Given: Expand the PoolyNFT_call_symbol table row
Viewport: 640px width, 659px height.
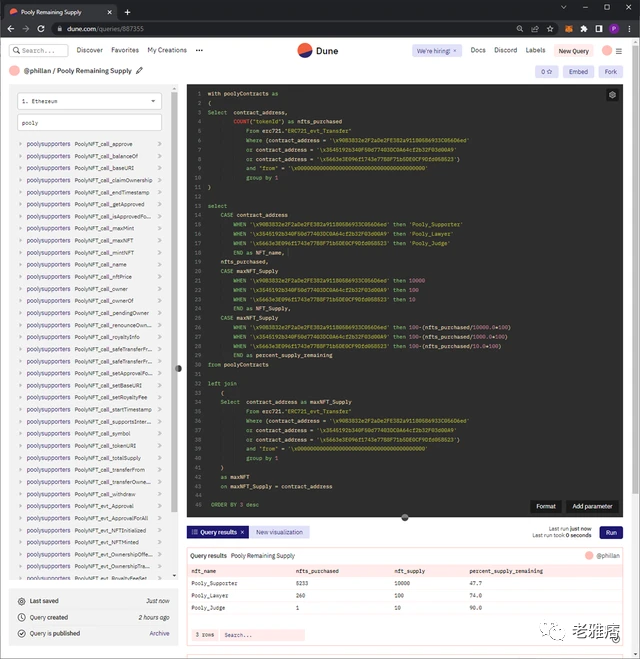Looking at the screenshot, I should pyautogui.click(x=20, y=433).
